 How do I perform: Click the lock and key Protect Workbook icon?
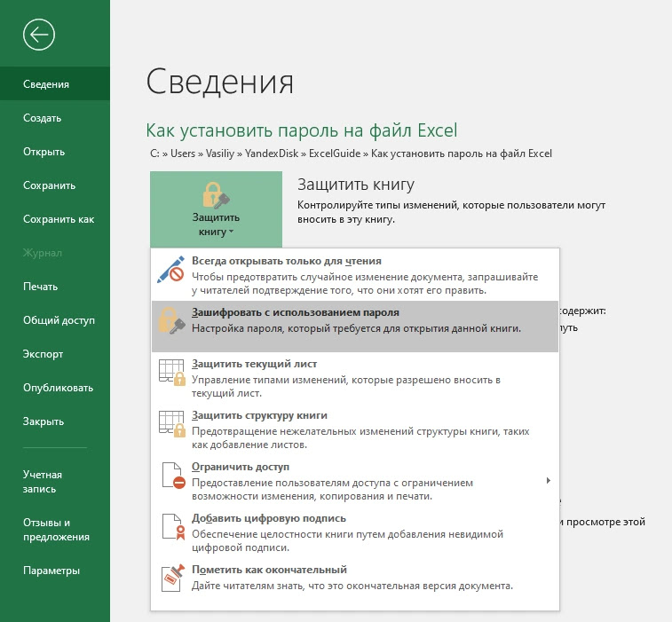click(x=216, y=195)
